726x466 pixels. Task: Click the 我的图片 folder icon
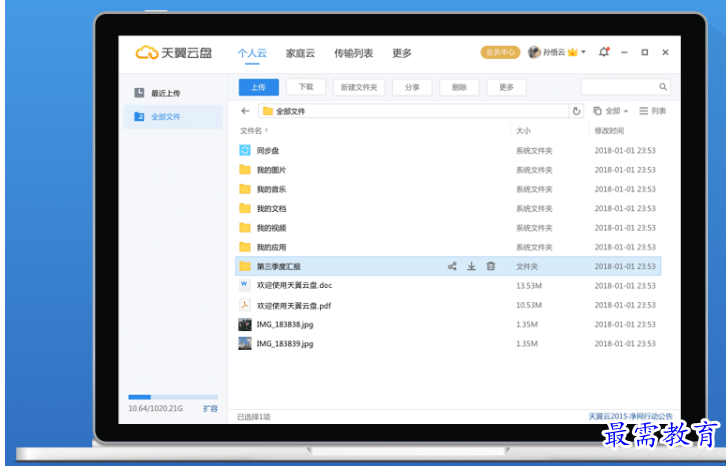(x=245, y=170)
